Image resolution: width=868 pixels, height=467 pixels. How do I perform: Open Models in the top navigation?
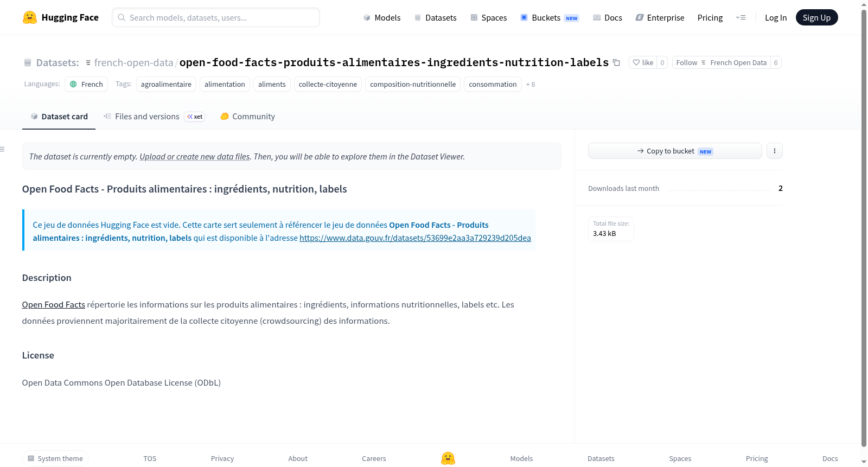click(382, 17)
